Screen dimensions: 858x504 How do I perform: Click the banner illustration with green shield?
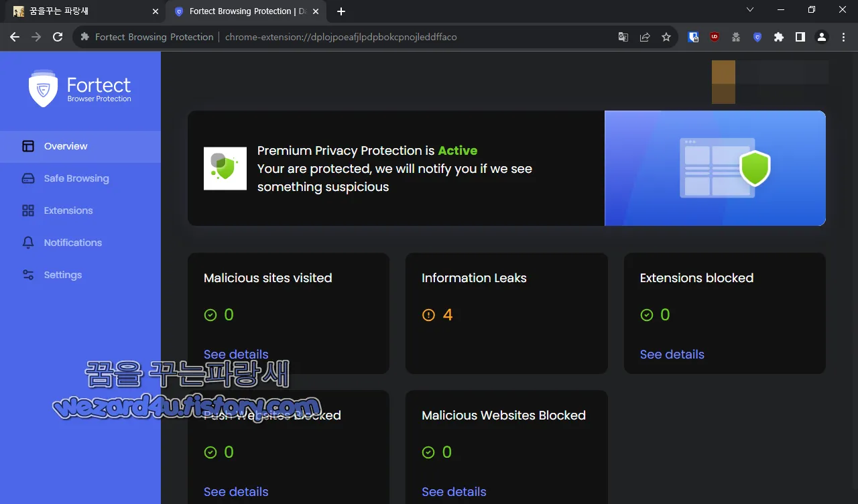pos(715,168)
